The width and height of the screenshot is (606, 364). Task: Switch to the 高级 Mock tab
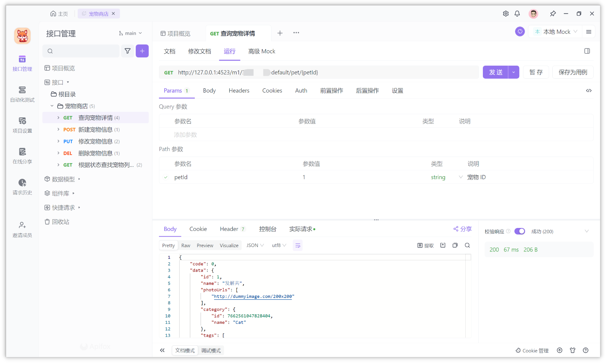click(262, 51)
